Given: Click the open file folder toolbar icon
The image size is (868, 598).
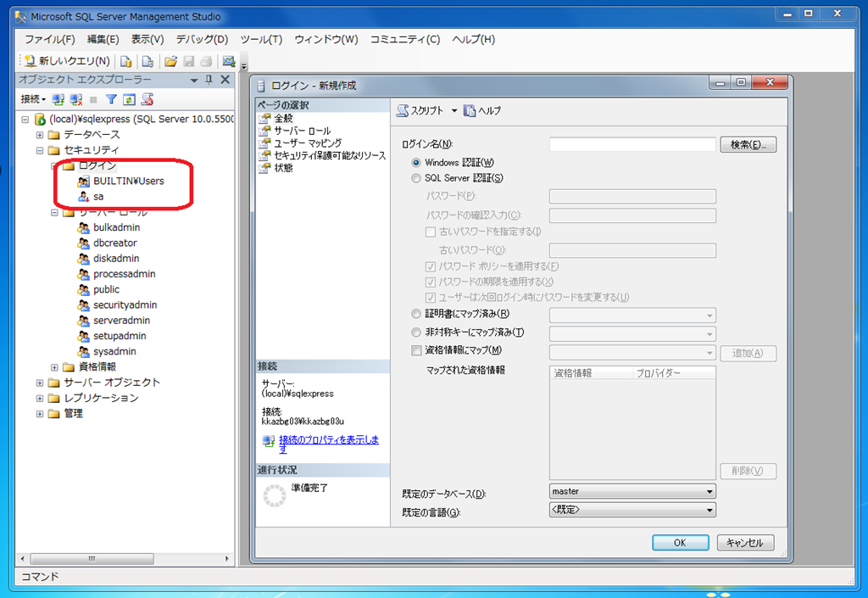Looking at the screenshot, I should coord(170,61).
